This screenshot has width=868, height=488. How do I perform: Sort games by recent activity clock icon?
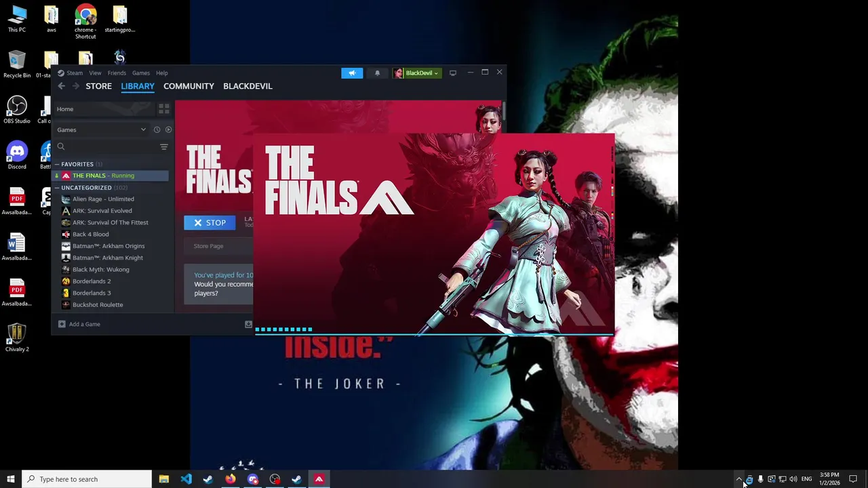[x=157, y=129]
